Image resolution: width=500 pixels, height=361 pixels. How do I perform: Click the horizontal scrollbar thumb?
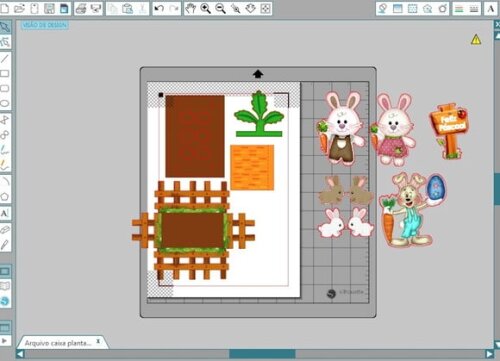click(x=262, y=354)
